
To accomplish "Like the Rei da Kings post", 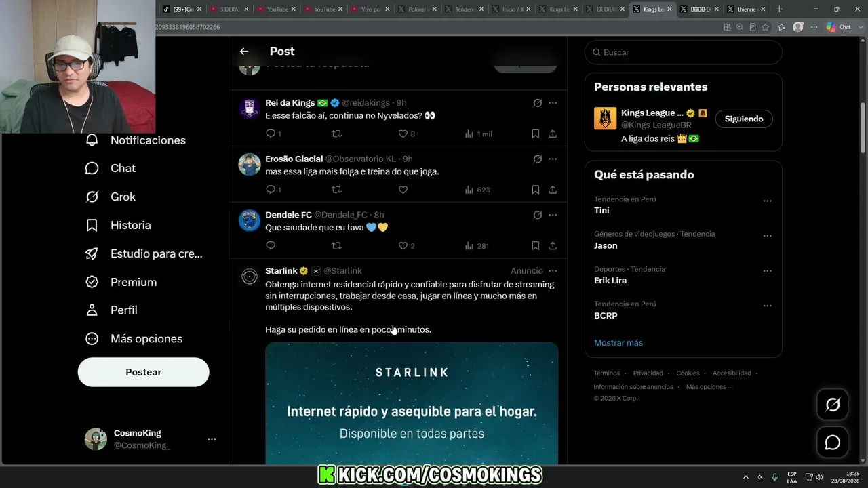I will 406,134.
